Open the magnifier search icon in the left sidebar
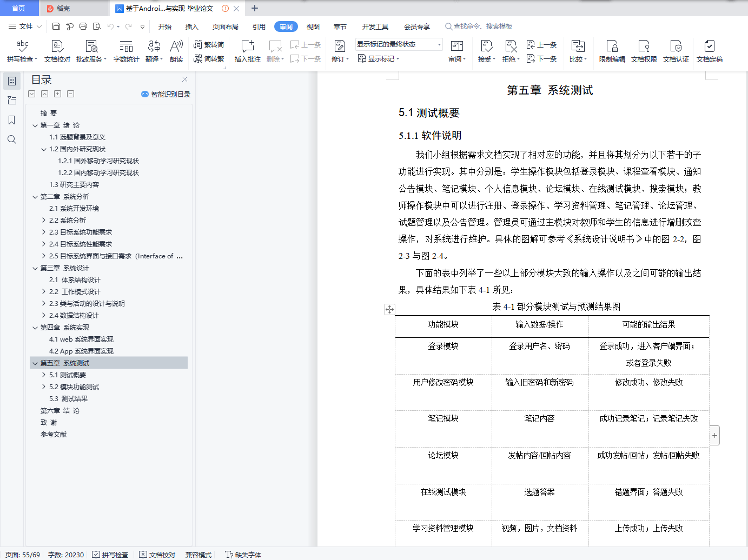 point(12,139)
